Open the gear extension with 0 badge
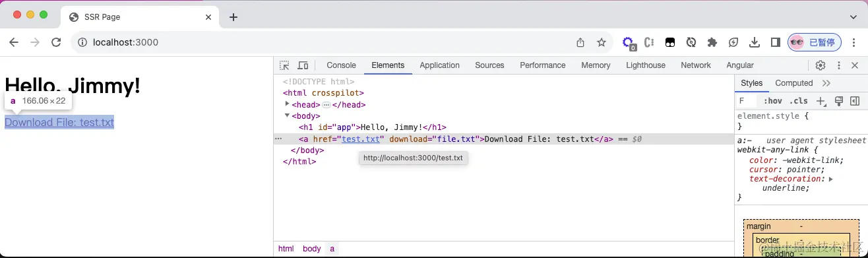This screenshot has width=868, height=258. click(x=629, y=43)
